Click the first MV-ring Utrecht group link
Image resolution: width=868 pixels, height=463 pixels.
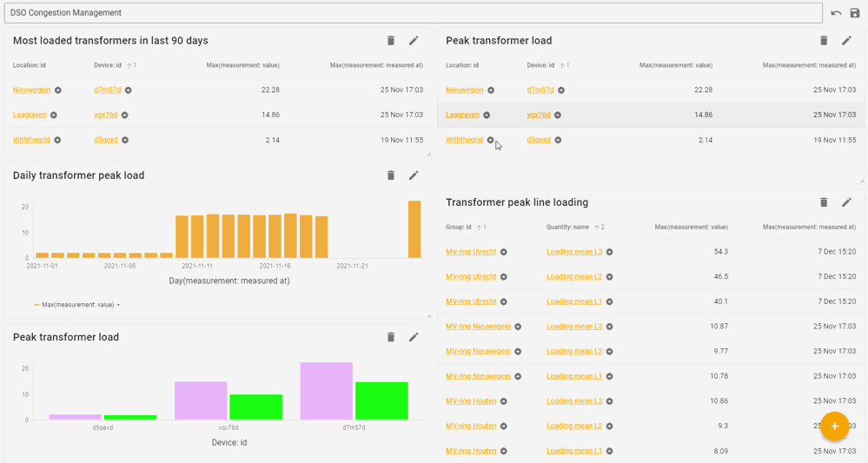point(471,252)
